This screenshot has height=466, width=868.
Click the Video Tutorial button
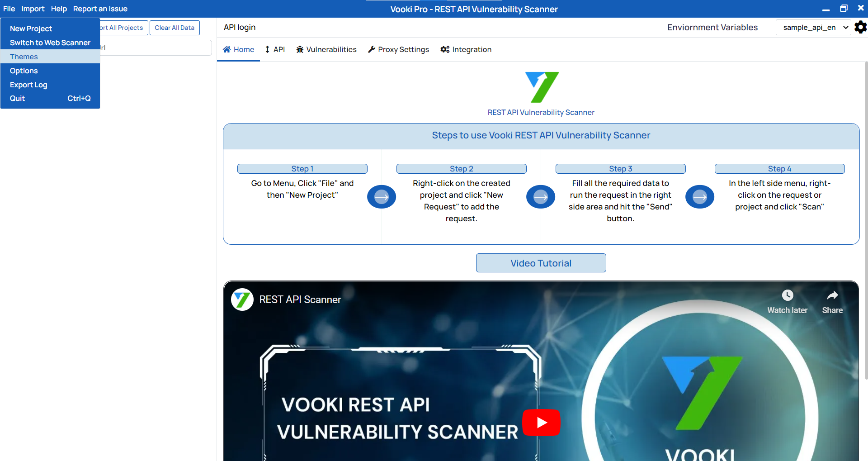tap(541, 263)
